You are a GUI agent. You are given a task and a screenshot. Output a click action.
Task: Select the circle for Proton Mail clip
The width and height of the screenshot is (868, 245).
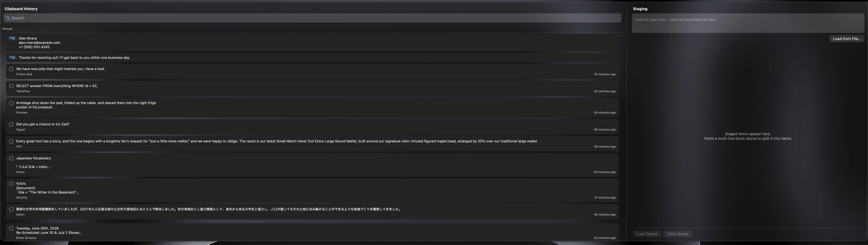pyautogui.click(x=11, y=69)
